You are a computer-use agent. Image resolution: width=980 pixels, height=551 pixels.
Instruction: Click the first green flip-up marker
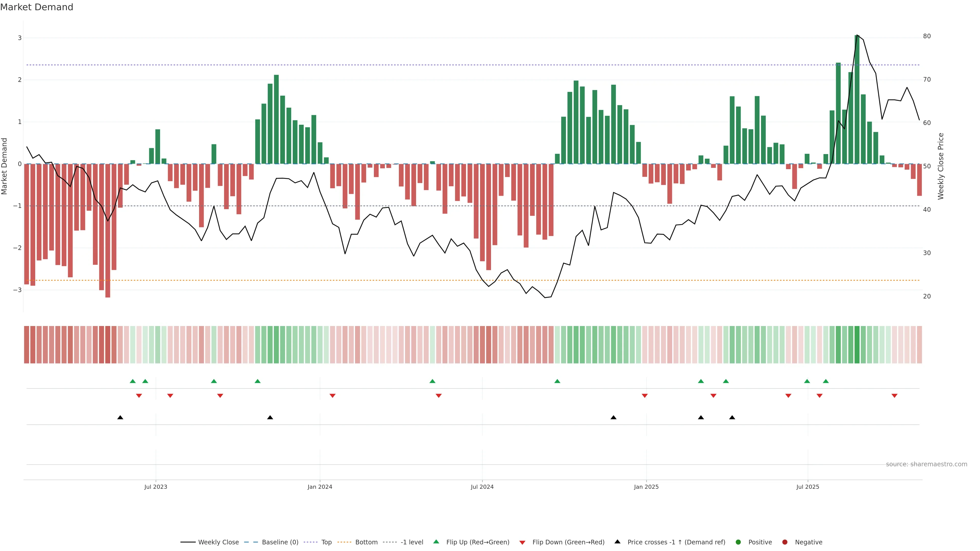[132, 381]
